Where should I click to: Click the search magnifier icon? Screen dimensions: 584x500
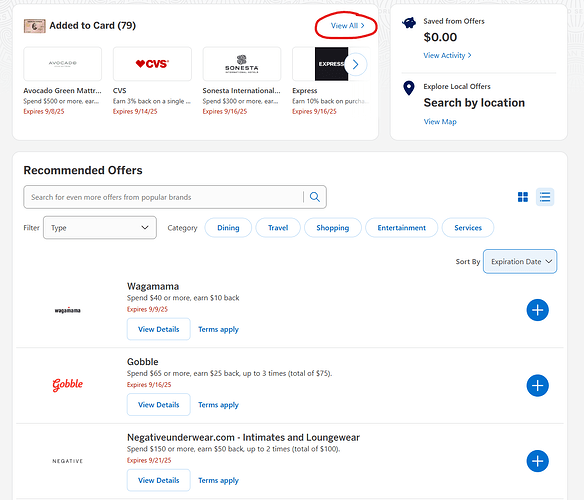[315, 197]
